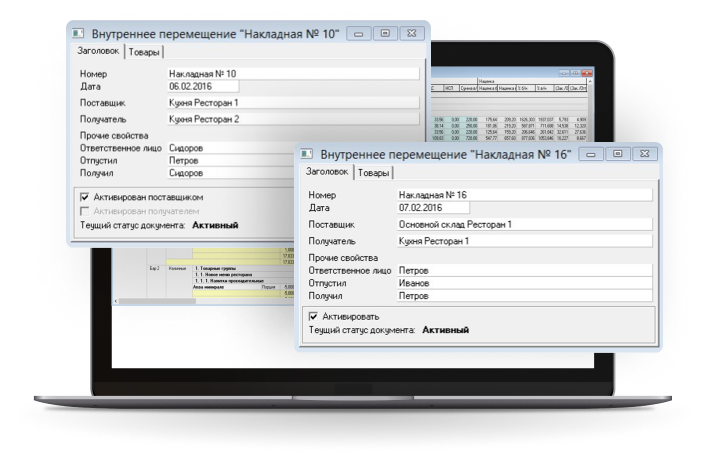Click Отпустил field Петров in window № 10

tap(231, 160)
